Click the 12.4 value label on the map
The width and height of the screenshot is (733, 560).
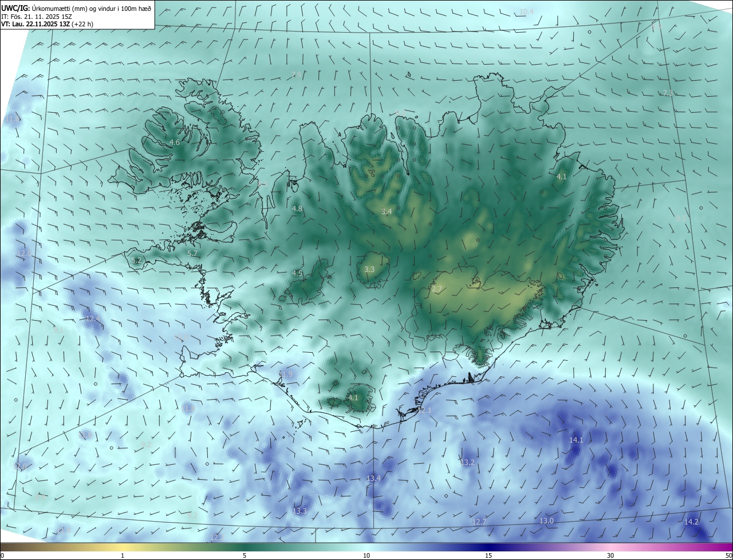click(x=93, y=318)
